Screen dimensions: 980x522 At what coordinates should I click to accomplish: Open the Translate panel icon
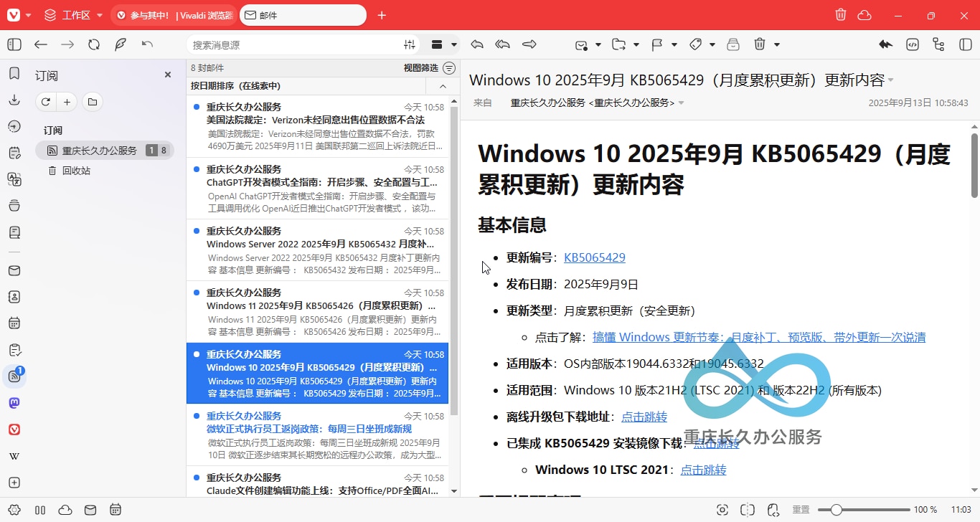(14, 179)
